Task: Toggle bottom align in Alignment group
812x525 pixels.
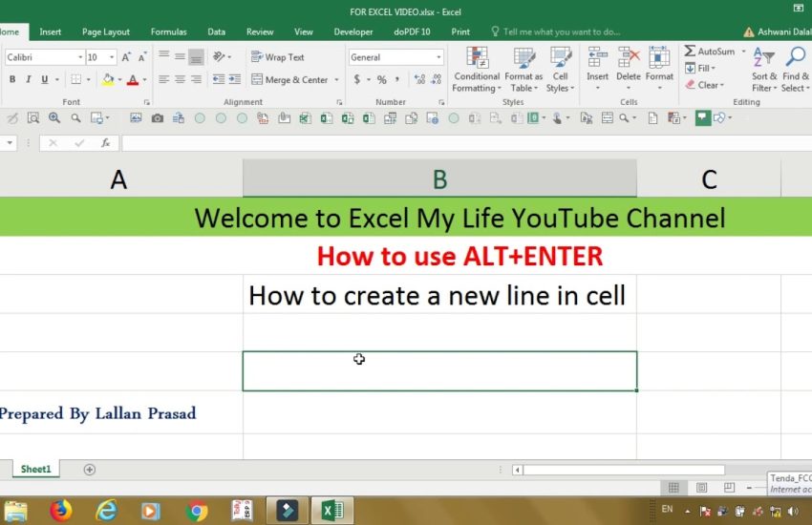Action: (196, 56)
